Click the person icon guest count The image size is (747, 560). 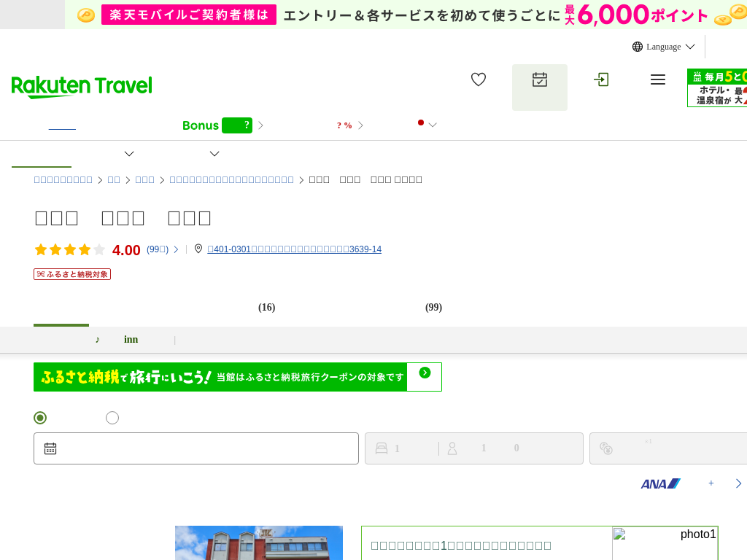coord(452,448)
